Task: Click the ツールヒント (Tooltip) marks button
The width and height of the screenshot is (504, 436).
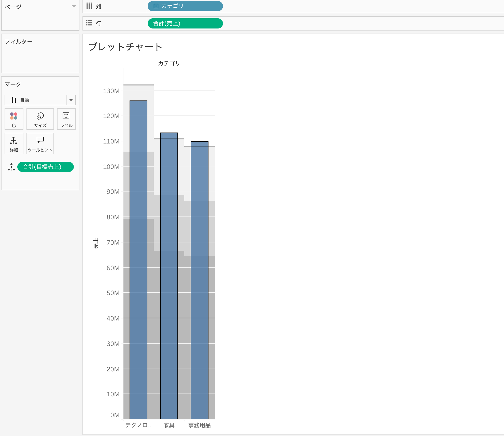Action: [x=40, y=143]
